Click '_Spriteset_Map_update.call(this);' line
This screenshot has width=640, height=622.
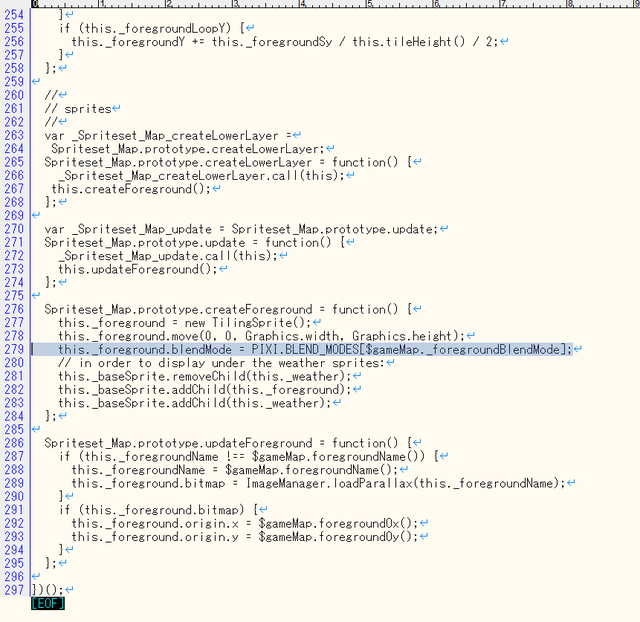(x=168, y=255)
